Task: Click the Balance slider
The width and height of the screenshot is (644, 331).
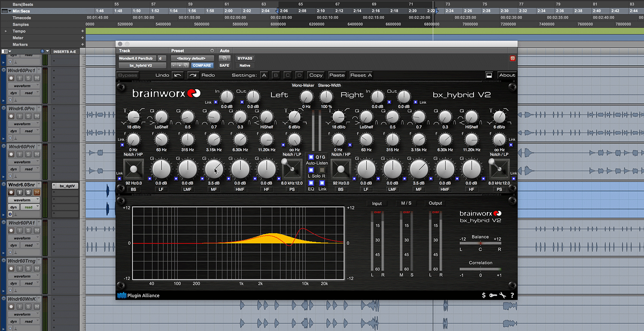Action: [480, 243]
